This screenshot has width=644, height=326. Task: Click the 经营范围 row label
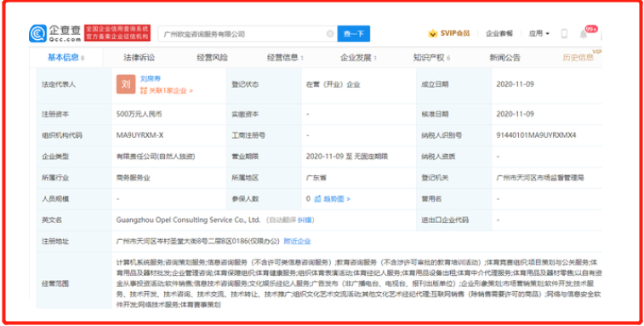click(55, 283)
